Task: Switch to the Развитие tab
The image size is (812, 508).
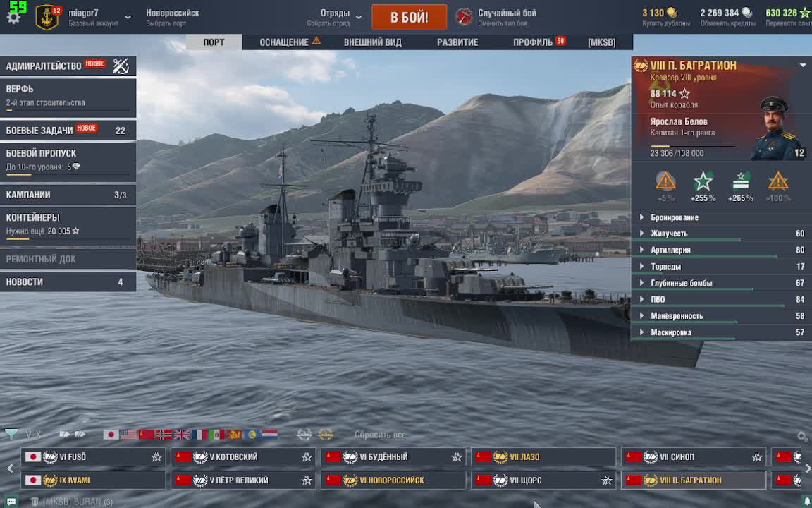Action: (x=457, y=42)
